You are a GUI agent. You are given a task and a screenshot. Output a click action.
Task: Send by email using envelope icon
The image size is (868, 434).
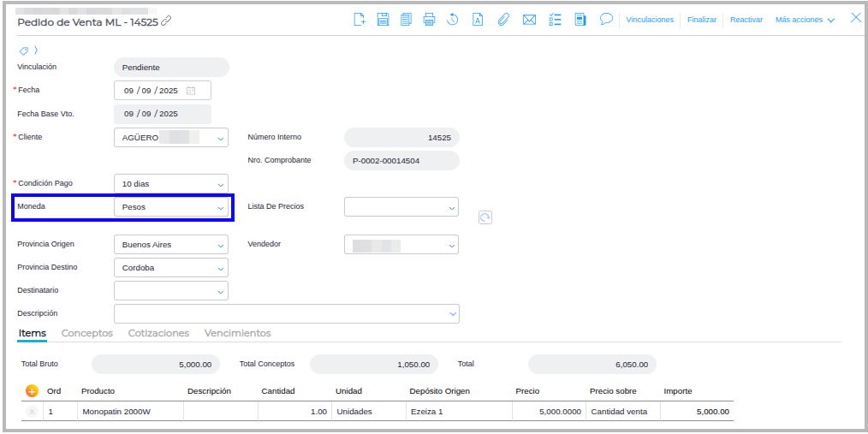pos(529,20)
